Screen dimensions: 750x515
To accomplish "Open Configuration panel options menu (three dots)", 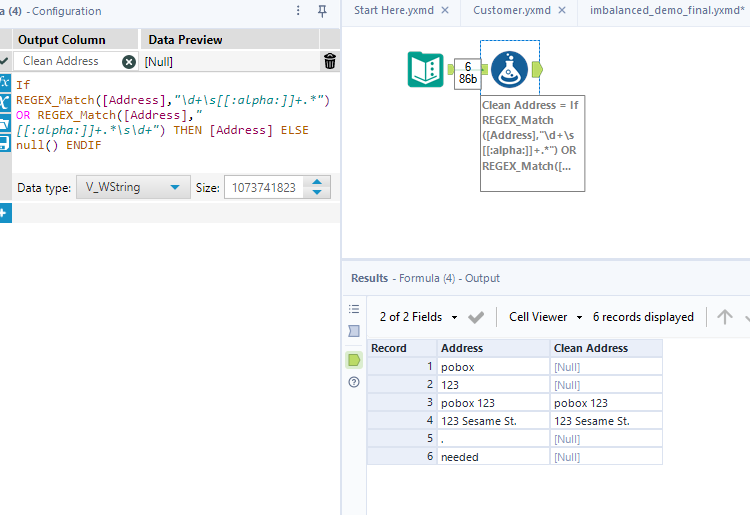I will [x=298, y=11].
